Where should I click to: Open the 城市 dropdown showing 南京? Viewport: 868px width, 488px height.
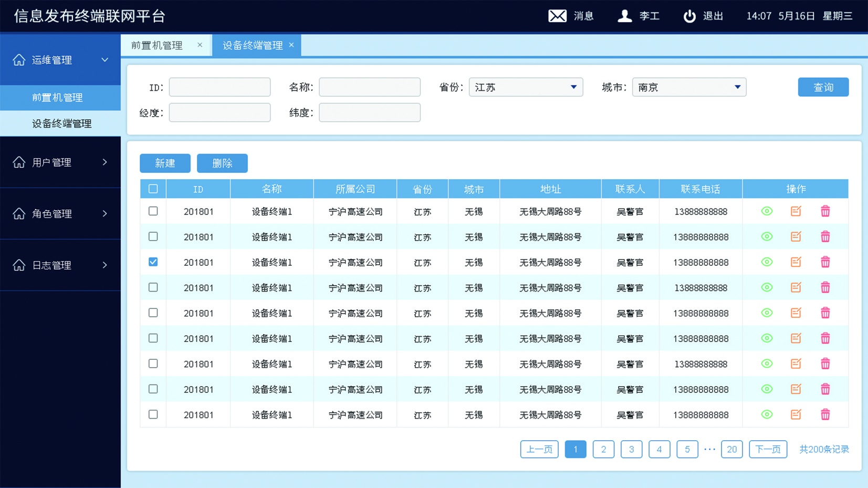(689, 87)
